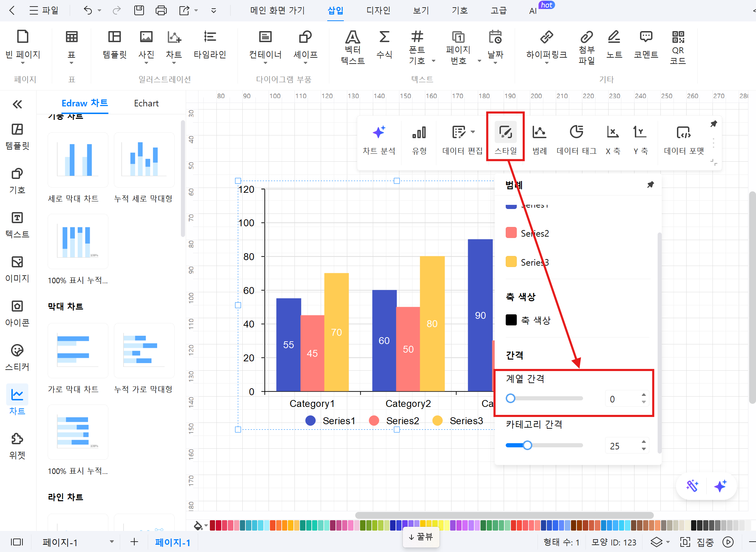Add a new page with plus button
Screen dimensions: 756x552
pos(134,542)
